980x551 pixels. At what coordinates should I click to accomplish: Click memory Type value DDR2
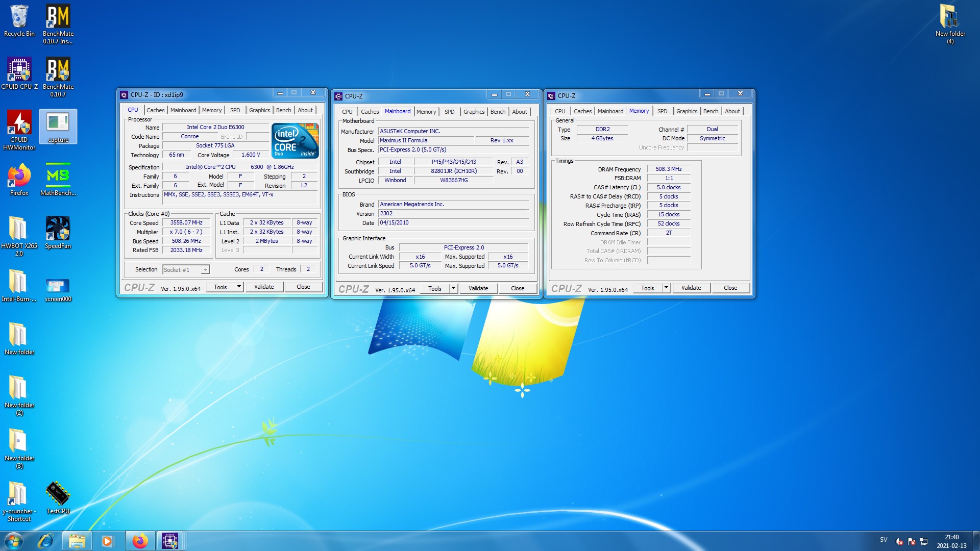click(x=602, y=130)
